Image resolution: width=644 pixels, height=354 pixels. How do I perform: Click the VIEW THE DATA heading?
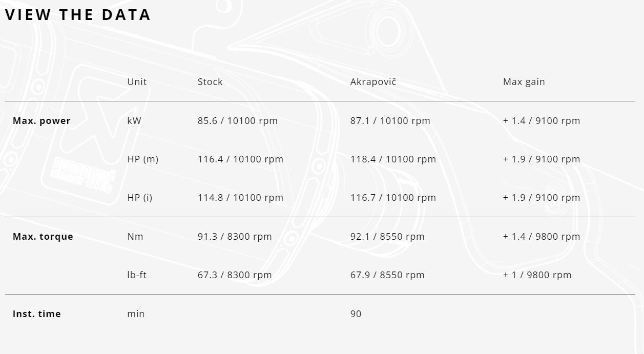78,15
